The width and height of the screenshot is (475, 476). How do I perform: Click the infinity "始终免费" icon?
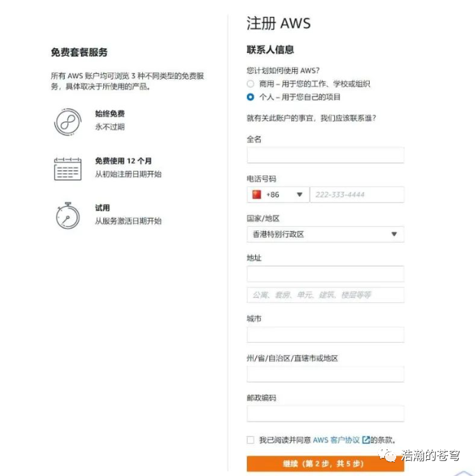pyautogui.click(x=68, y=121)
